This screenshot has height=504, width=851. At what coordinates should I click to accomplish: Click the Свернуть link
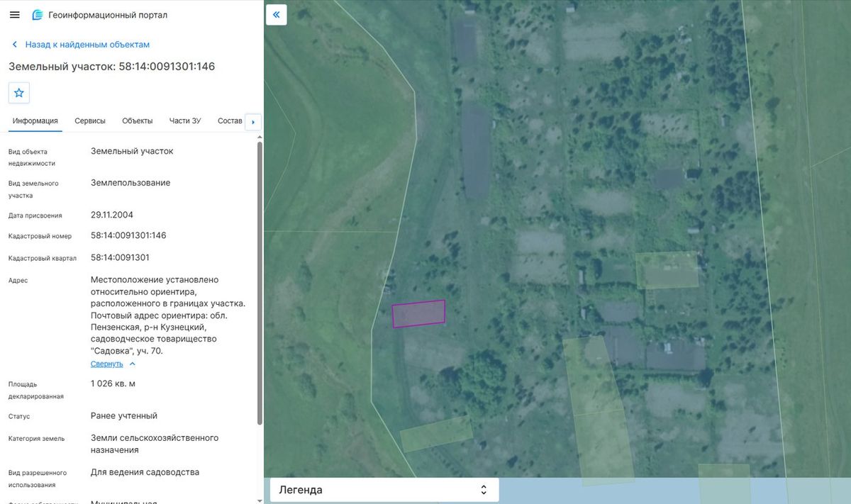tap(107, 364)
